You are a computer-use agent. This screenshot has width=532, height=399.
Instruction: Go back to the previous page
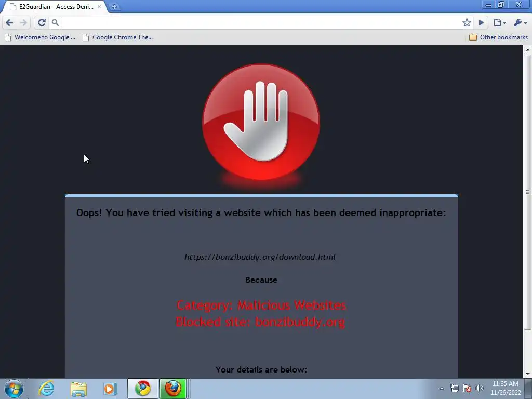tap(9, 23)
